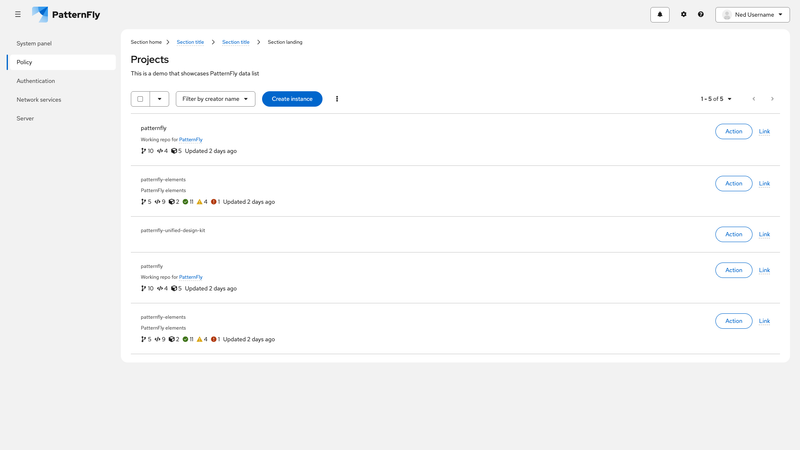Open the settings gear icon
The height and width of the screenshot is (450, 800).
coord(684,15)
